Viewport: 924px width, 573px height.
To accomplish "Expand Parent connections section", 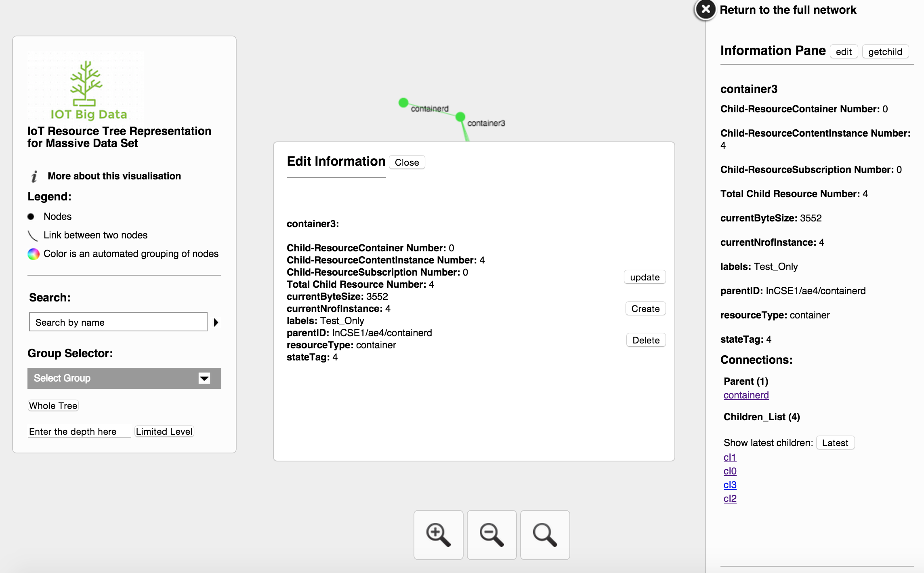I will click(x=746, y=380).
